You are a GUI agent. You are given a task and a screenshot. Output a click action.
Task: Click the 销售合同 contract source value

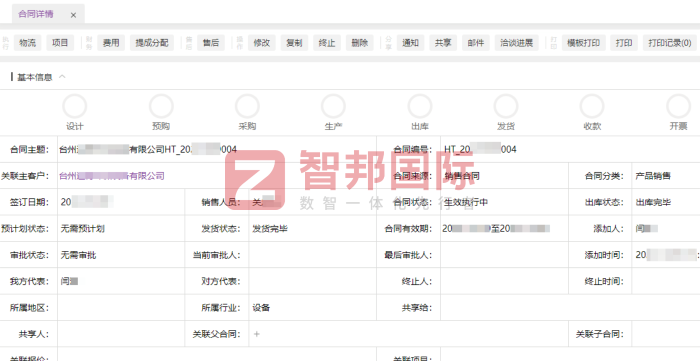(462, 176)
